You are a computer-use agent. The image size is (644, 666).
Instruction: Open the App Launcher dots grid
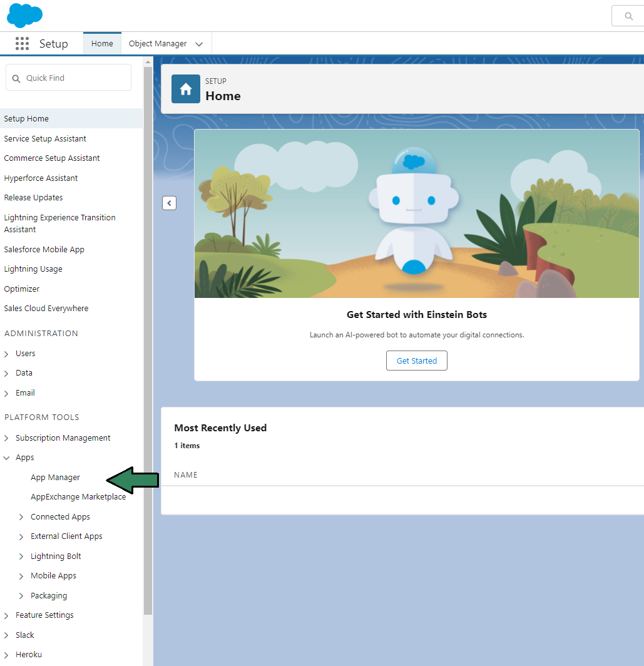click(x=22, y=43)
